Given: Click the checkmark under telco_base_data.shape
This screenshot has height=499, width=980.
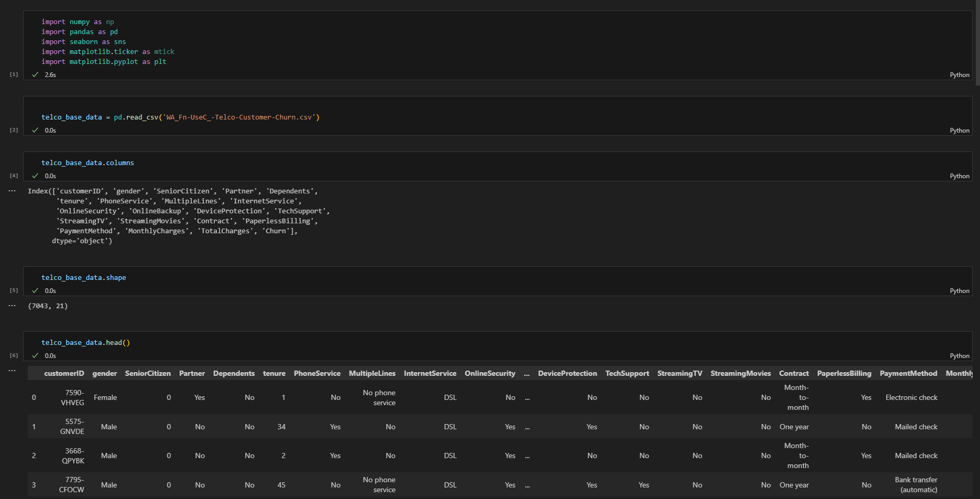Looking at the screenshot, I should click(x=35, y=290).
